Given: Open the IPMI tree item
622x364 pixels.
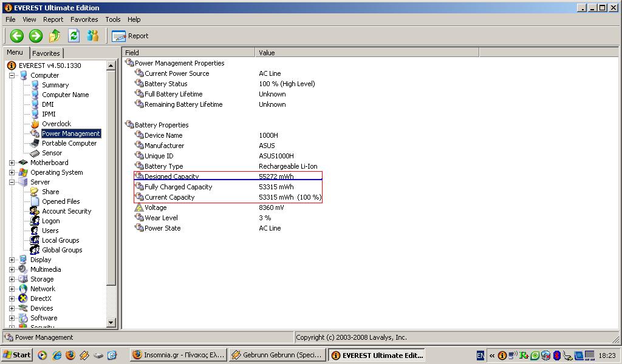Looking at the screenshot, I should click(x=49, y=114).
